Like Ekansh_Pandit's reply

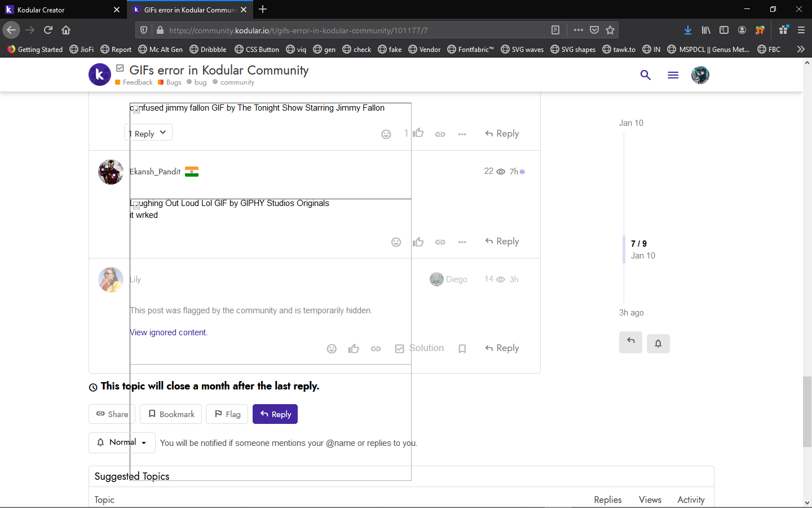(x=418, y=242)
